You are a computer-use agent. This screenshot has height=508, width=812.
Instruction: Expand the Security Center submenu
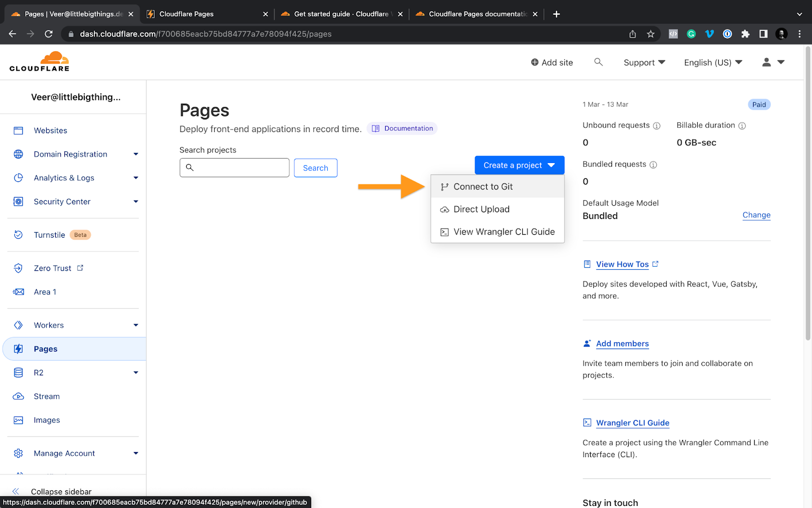[136, 202]
